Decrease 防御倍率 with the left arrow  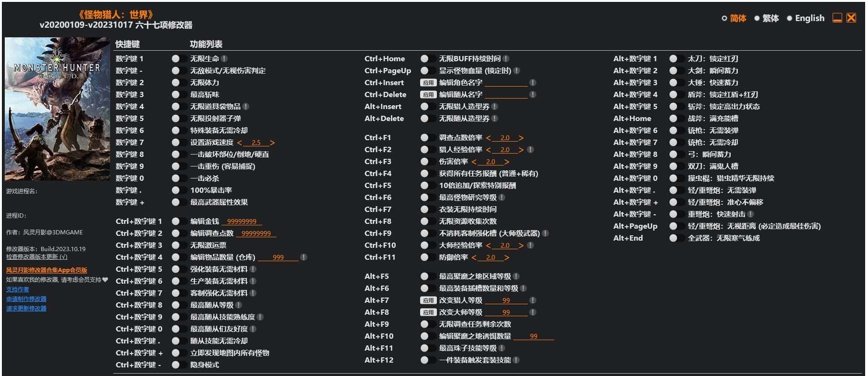[474, 257]
